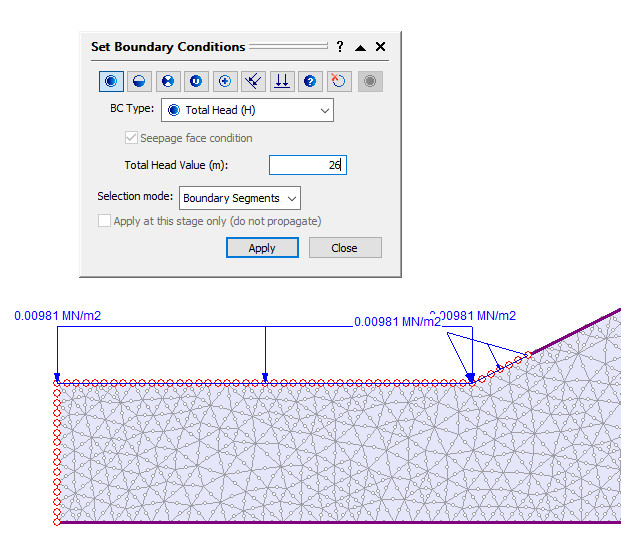Select the vertical down-arrows infiltration icon
This screenshot has width=621, height=547.
point(283,81)
